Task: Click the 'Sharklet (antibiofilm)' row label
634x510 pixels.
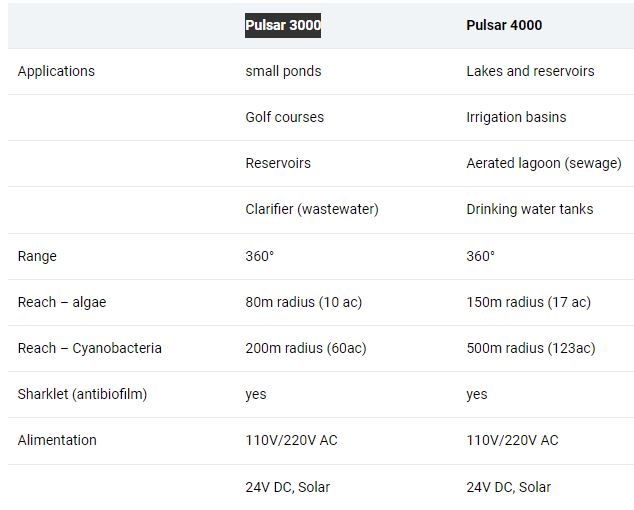Action: pos(82,394)
